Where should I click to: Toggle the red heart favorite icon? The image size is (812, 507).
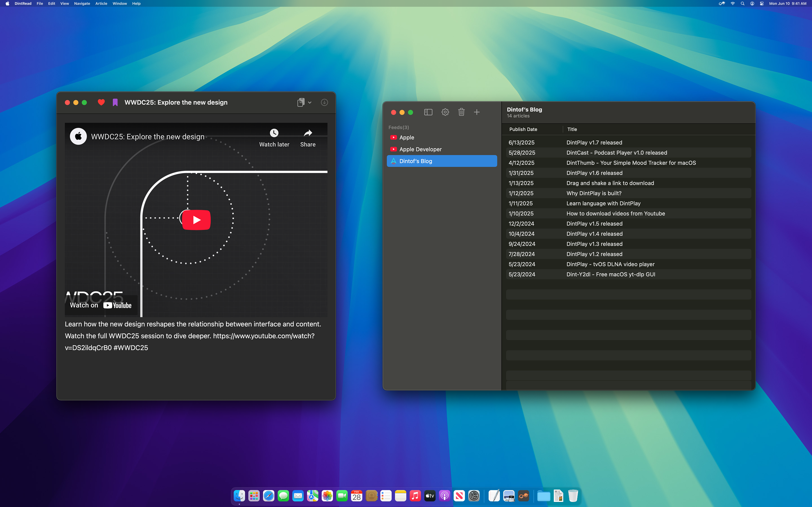point(101,102)
